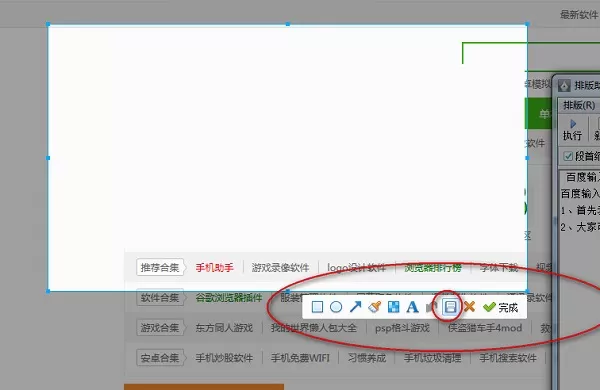
Task: Select the mosaic blur tool
Action: (x=393, y=307)
